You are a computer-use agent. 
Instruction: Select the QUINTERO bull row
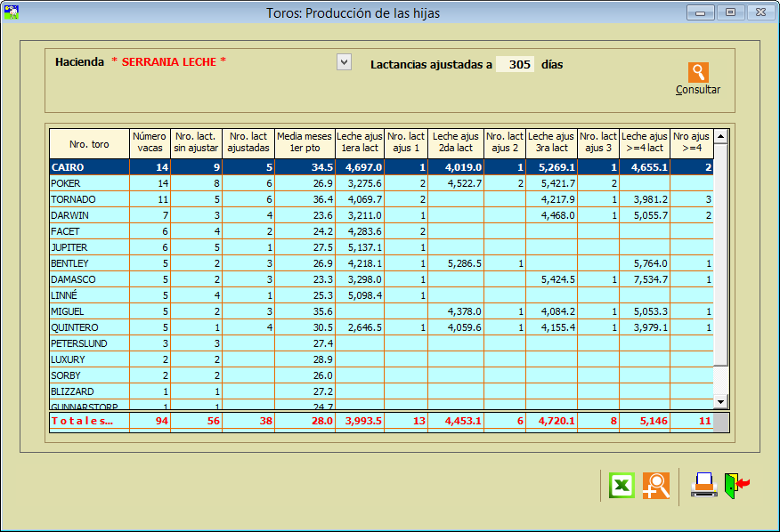click(x=89, y=327)
